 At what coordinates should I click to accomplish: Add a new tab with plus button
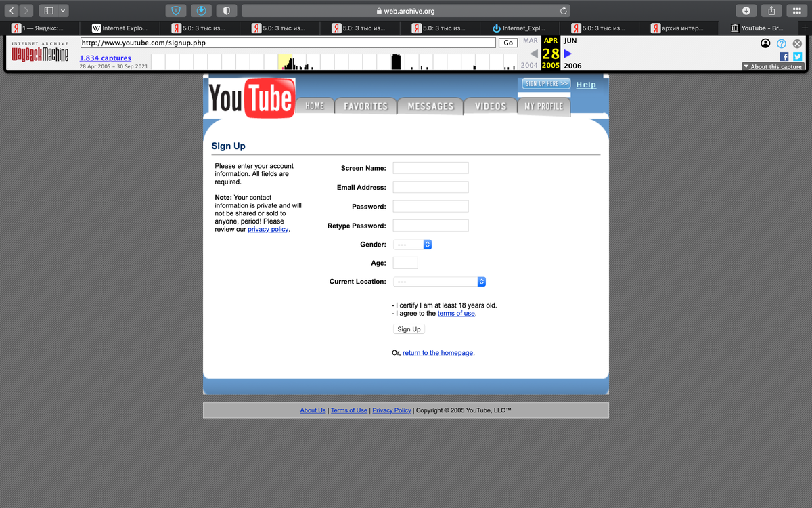click(x=805, y=28)
